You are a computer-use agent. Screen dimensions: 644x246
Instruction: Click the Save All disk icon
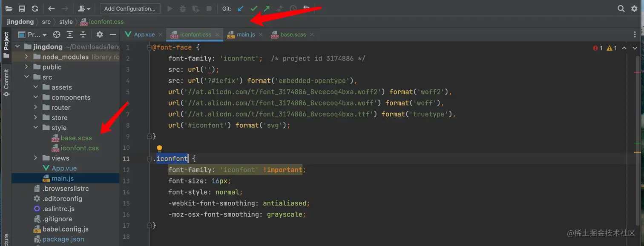22,9
